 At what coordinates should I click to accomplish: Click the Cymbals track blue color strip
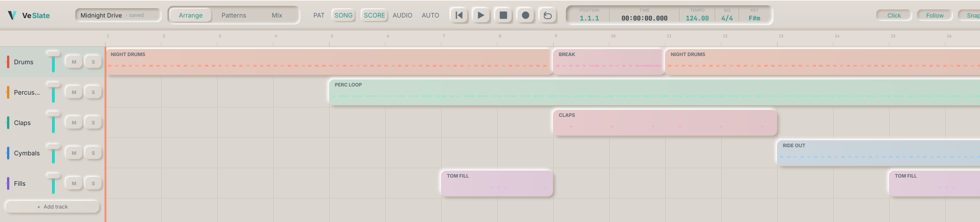(x=8, y=153)
